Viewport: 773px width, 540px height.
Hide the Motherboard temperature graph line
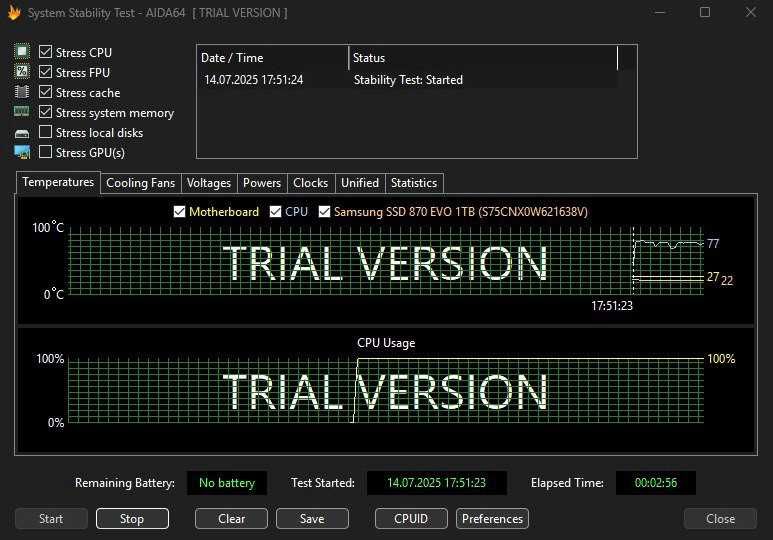pyautogui.click(x=179, y=212)
